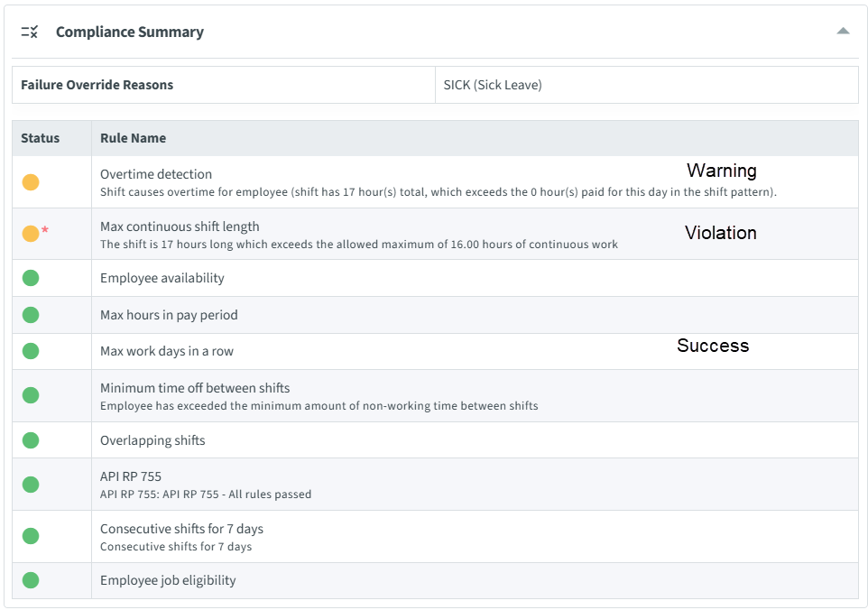Select the SICK (Sick Leave) override reason
The width and height of the screenshot is (868, 610).
click(493, 85)
